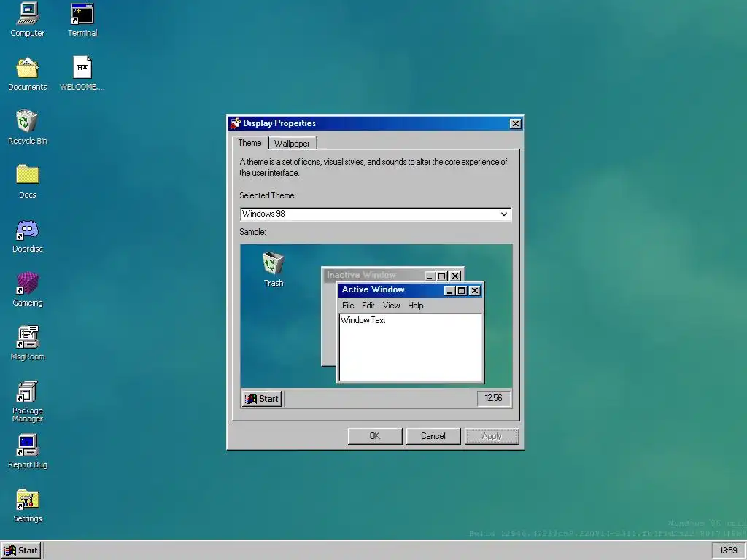Close the Display Properties dialog
This screenshot has width=747, height=560.
(516, 124)
